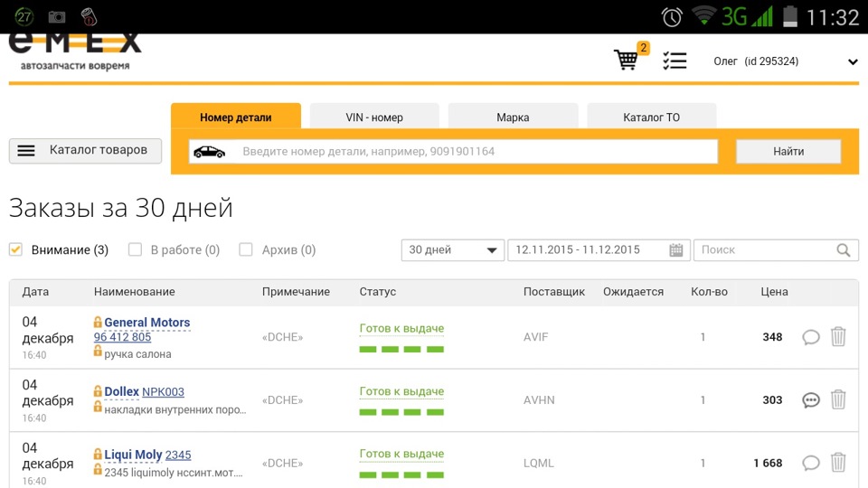Click the green progress bar in Dollex row
Image resolution: width=868 pixels, height=488 pixels.
pyautogui.click(x=401, y=412)
